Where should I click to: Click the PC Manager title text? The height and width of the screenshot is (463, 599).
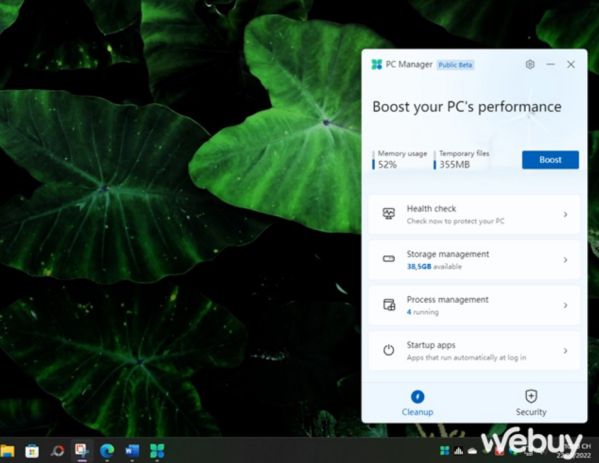coord(409,65)
